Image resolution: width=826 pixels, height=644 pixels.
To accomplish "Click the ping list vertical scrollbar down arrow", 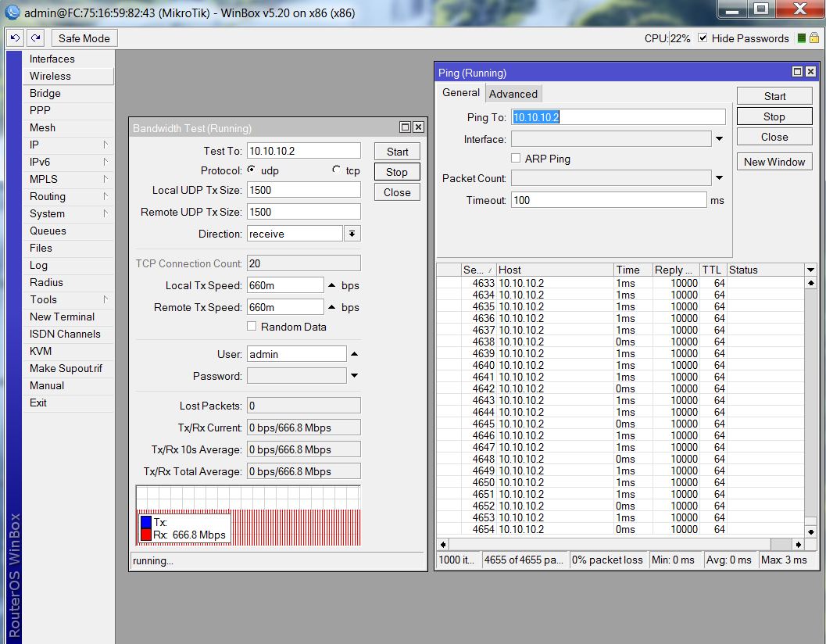I will (x=810, y=531).
